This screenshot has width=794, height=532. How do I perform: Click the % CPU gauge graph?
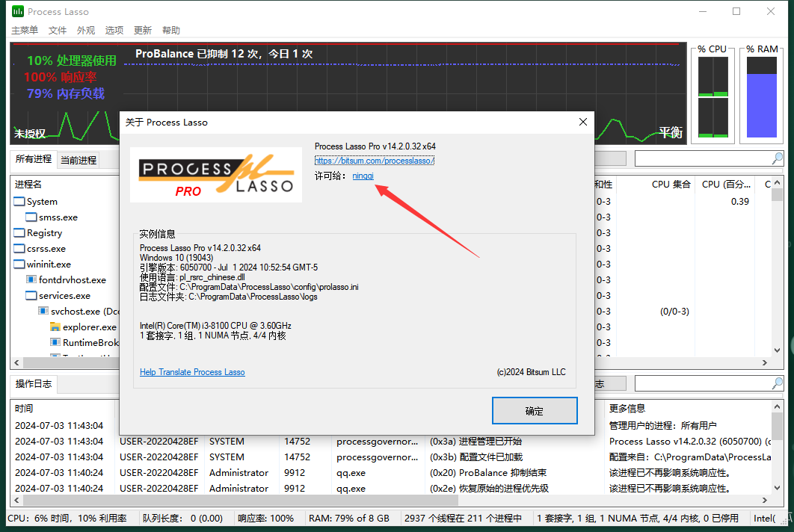[712, 97]
